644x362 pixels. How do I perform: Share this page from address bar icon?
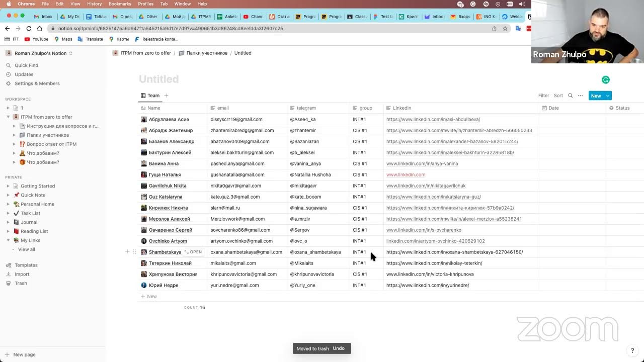point(494,29)
